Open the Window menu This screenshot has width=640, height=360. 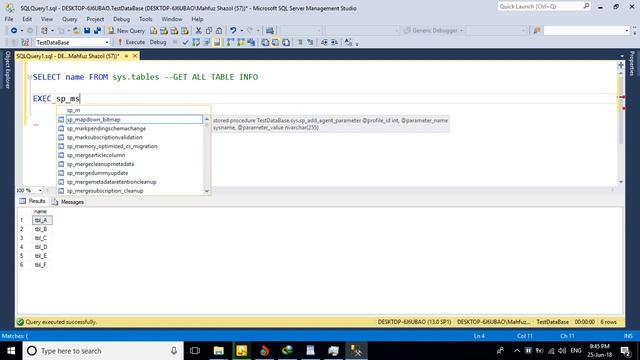click(172, 19)
